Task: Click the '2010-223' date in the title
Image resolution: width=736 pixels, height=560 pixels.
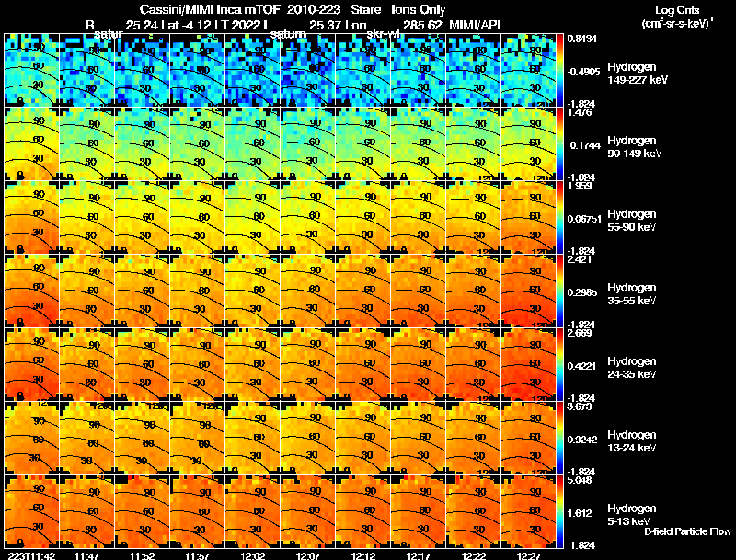Action: coord(314,10)
